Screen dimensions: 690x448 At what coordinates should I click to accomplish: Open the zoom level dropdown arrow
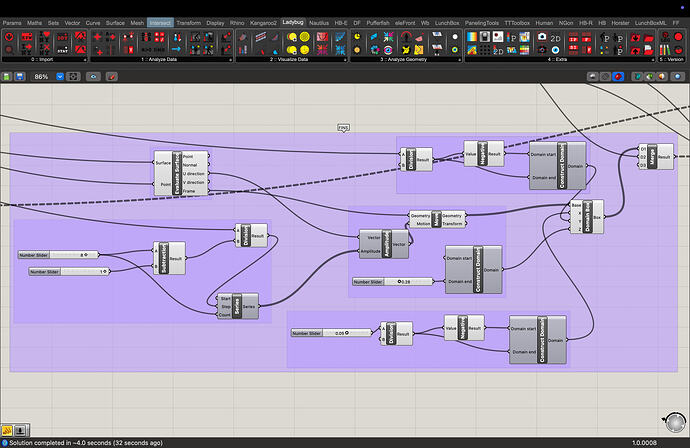pyautogui.click(x=60, y=77)
